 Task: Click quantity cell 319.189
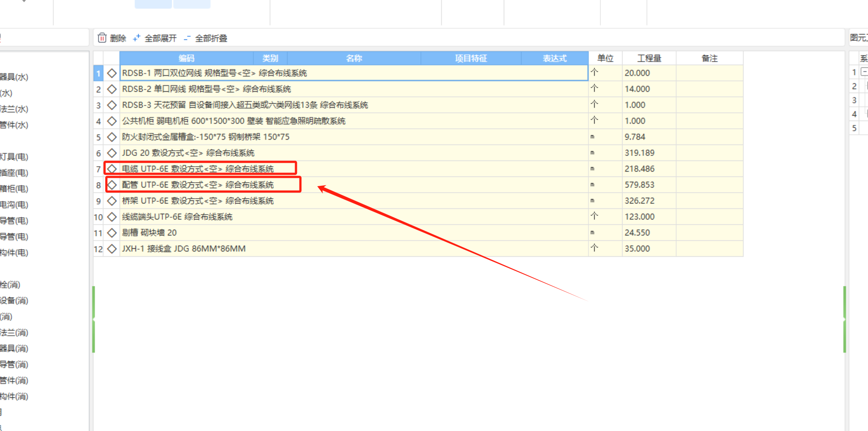click(x=649, y=153)
